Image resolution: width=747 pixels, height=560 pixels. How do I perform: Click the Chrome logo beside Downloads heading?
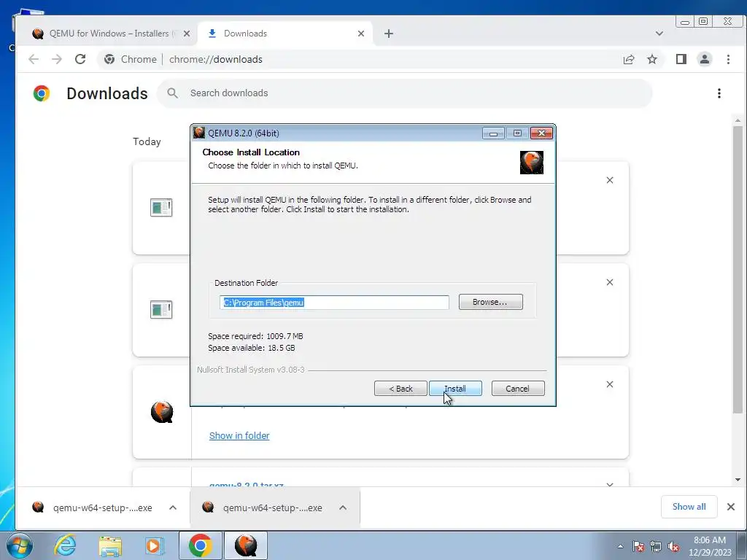click(42, 93)
